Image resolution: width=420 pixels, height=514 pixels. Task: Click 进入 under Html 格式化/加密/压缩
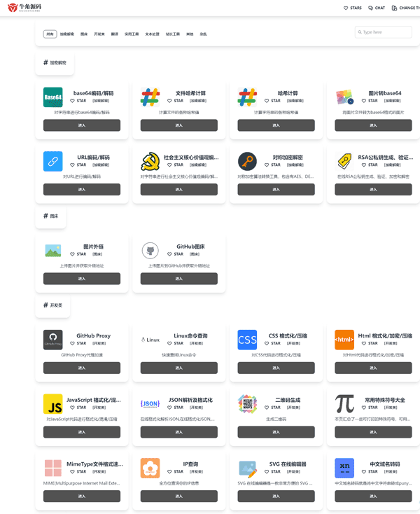pos(373,368)
